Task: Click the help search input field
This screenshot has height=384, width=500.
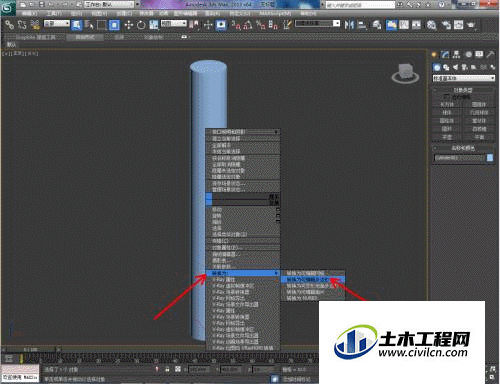Action: 360,5
